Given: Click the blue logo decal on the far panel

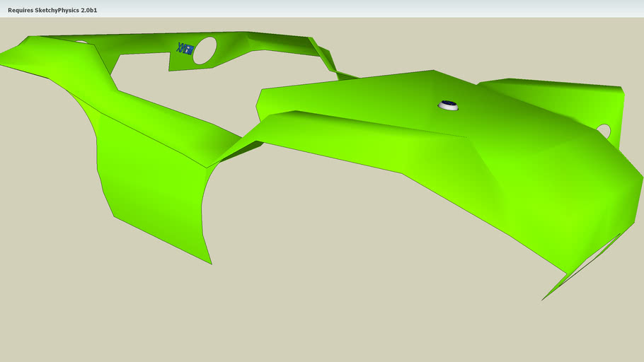Looking at the screenshot, I should [184, 49].
